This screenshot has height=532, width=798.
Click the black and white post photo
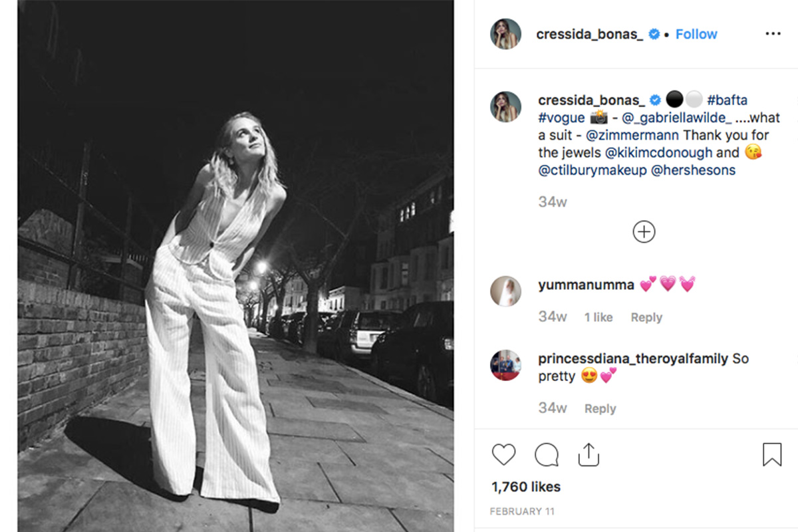(235, 266)
